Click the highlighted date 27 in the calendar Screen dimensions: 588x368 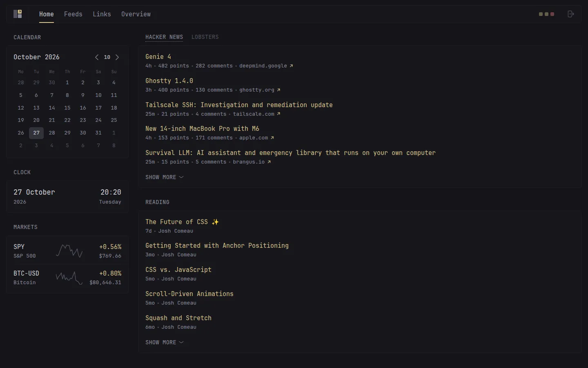[36, 133]
